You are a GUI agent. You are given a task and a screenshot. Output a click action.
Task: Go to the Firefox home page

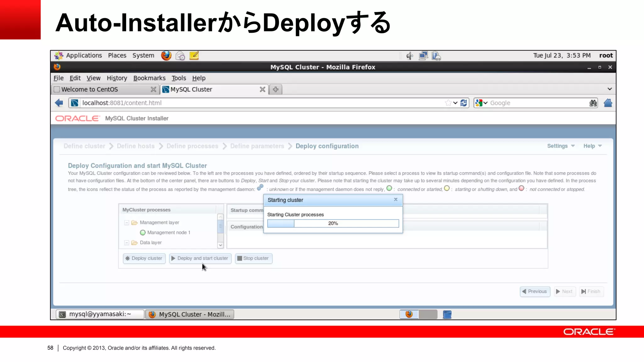pyautogui.click(x=608, y=103)
